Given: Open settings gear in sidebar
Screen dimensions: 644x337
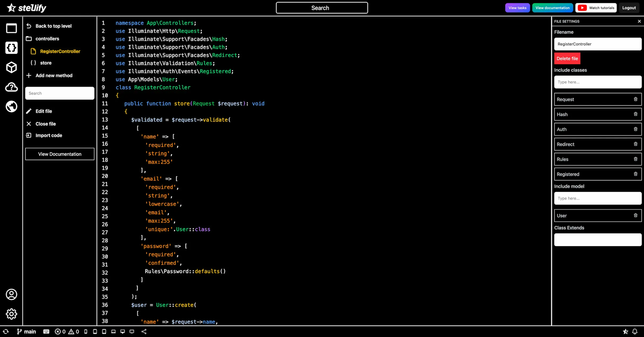Looking at the screenshot, I should pos(11,314).
